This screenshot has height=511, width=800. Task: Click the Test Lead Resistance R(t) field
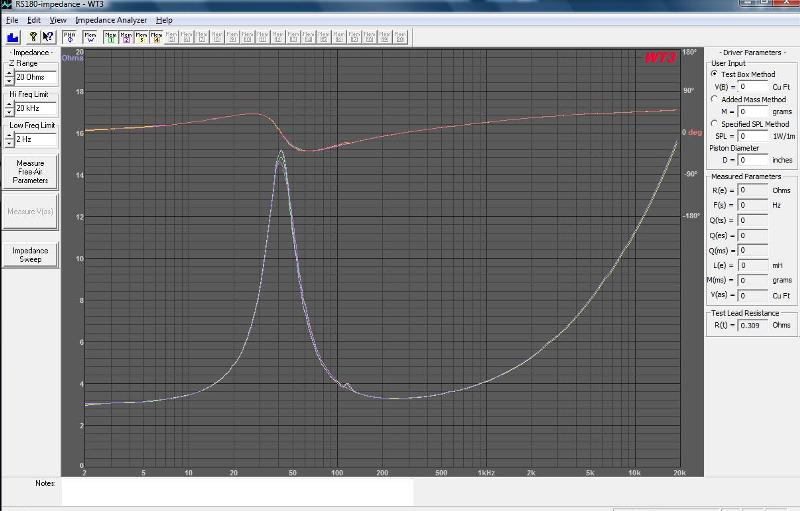pyautogui.click(x=753, y=325)
